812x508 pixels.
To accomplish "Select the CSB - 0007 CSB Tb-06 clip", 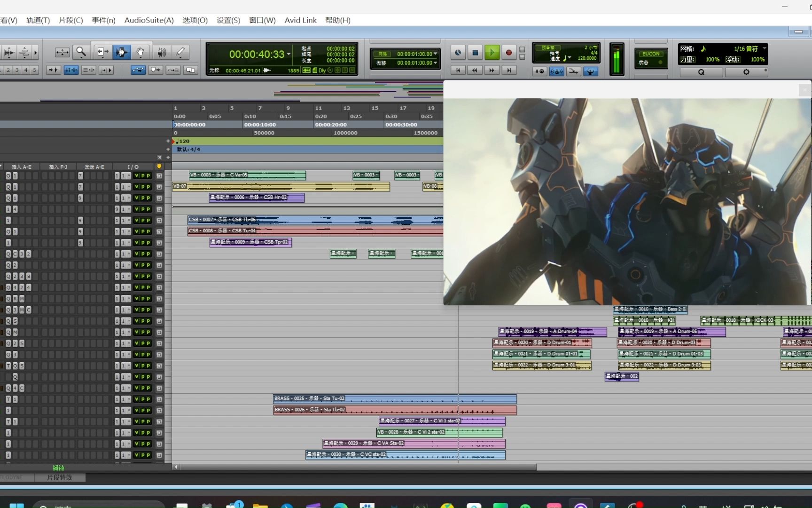I will coord(315,220).
